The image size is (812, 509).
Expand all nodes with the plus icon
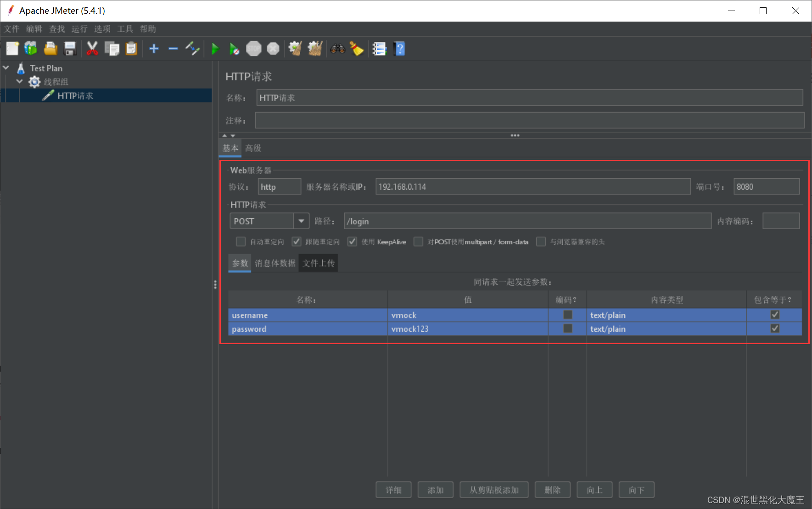pos(154,48)
